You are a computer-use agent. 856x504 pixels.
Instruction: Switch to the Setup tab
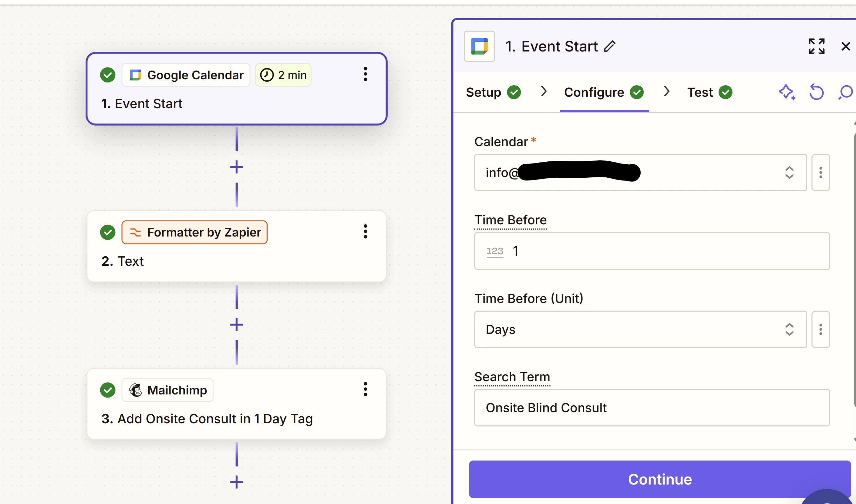(493, 92)
